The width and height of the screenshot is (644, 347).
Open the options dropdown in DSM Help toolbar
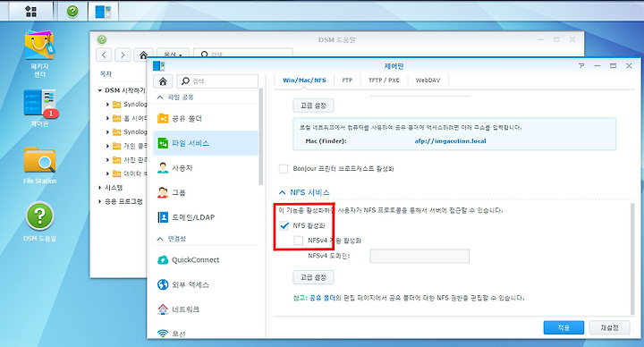173,55
